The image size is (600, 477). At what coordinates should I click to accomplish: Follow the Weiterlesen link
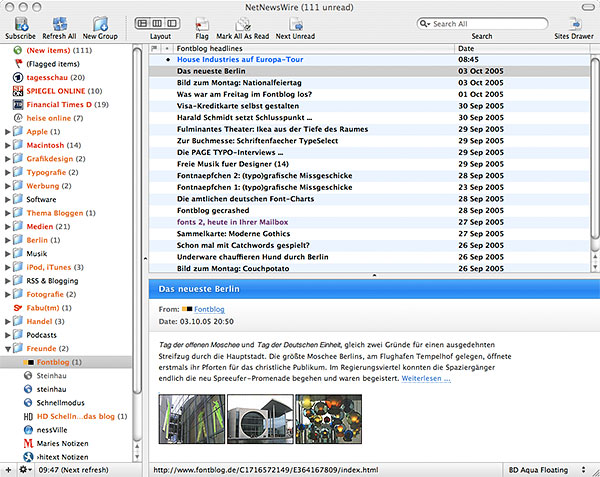point(426,379)
